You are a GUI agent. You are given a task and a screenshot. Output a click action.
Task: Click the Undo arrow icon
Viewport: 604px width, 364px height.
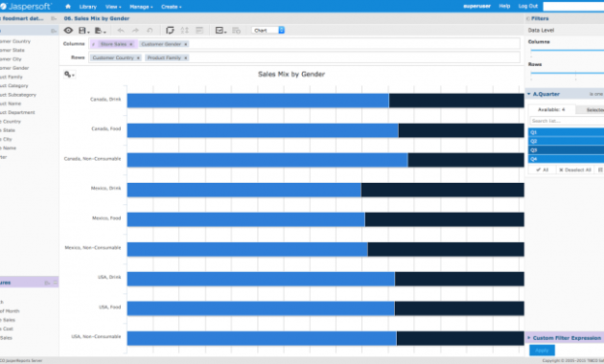tap(121, 31)
